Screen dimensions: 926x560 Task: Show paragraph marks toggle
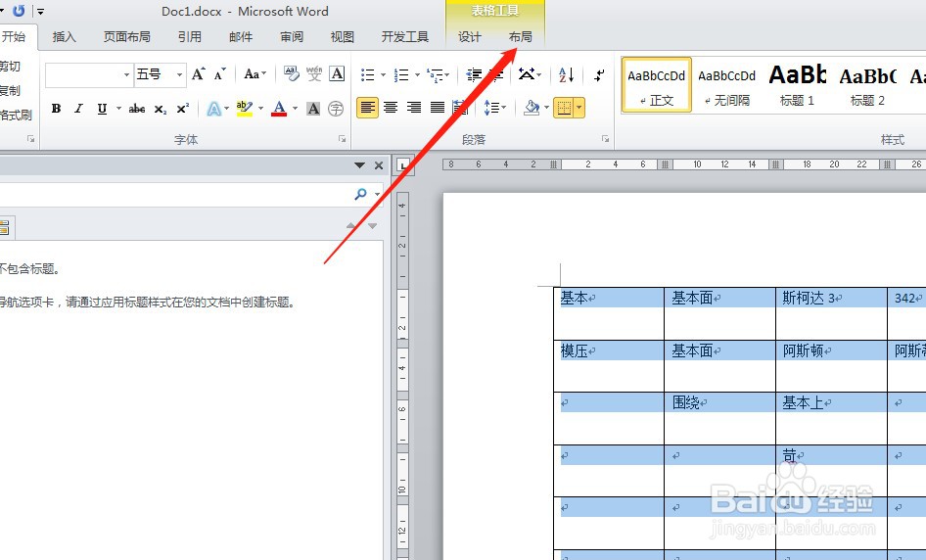click(x=599, y=74)
